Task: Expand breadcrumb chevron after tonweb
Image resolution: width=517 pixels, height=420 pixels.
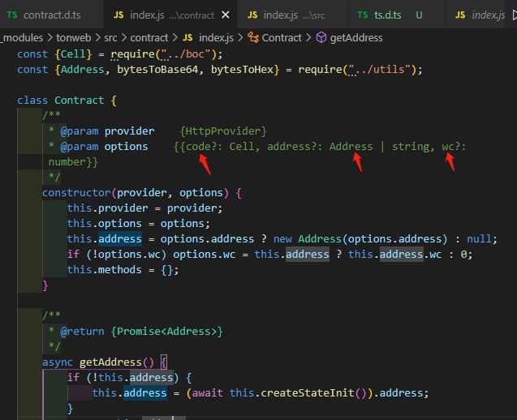Action: point(97,38)
